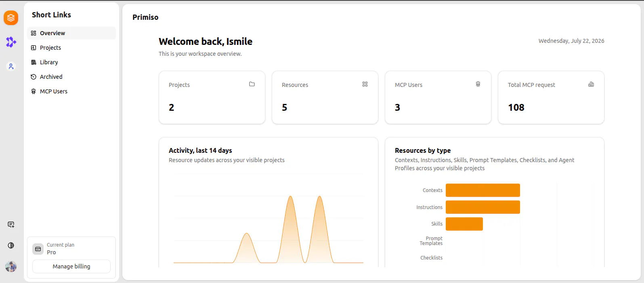
Task: Go to Projects in the sidebar
Action: tap(71, 48)
